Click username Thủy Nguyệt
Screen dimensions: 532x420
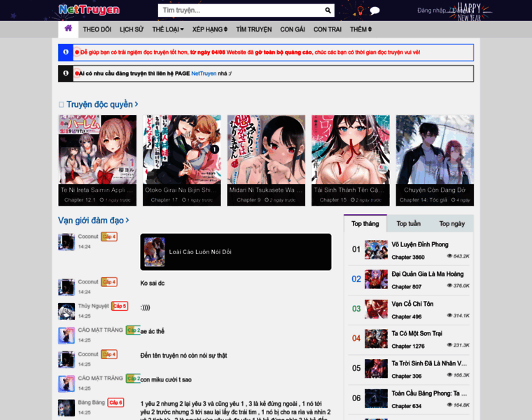point(93,306)
